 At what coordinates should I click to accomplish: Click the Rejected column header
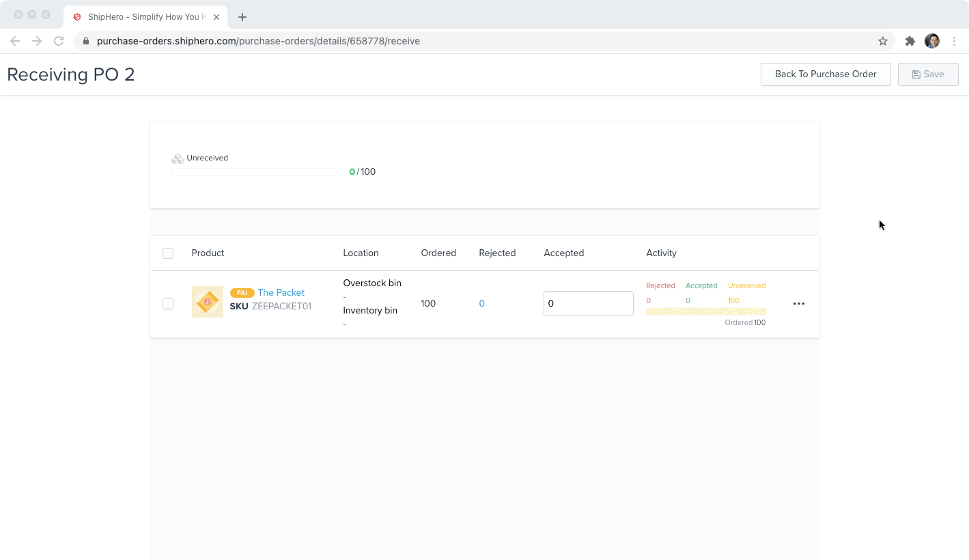(497, 253)
